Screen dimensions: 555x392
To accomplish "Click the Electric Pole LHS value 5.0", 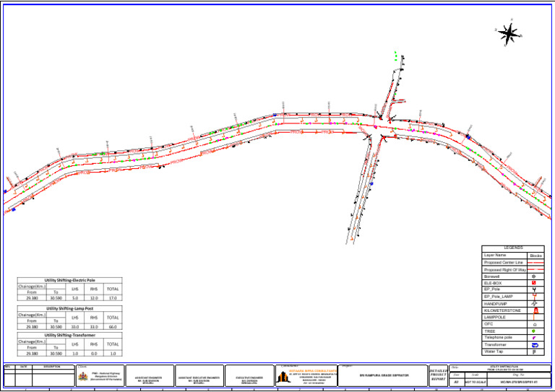I will [75, 298].
